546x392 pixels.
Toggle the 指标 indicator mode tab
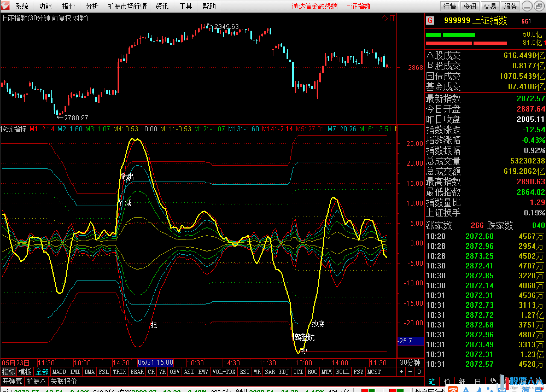coord(8,372)
